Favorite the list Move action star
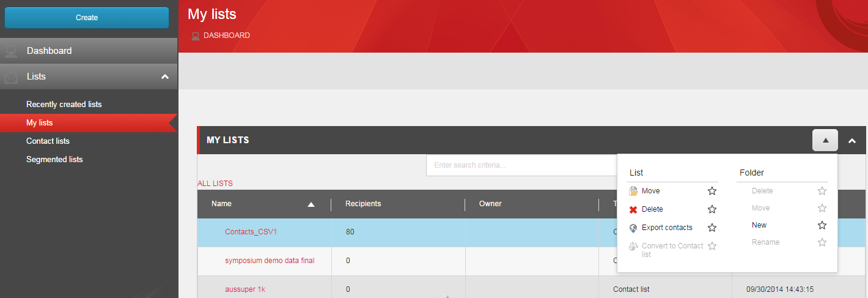Screen dimensions: 868x298 pyautogui.click(x=712, y=191)
